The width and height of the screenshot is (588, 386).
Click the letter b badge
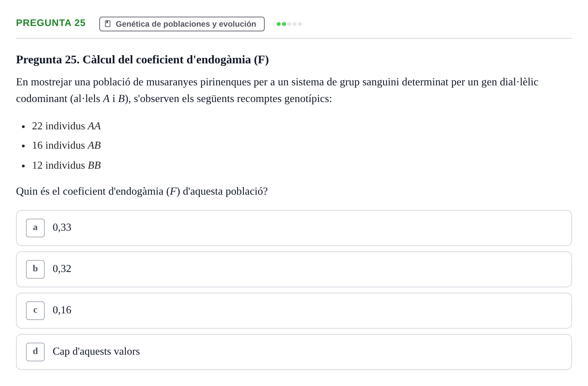35,269
